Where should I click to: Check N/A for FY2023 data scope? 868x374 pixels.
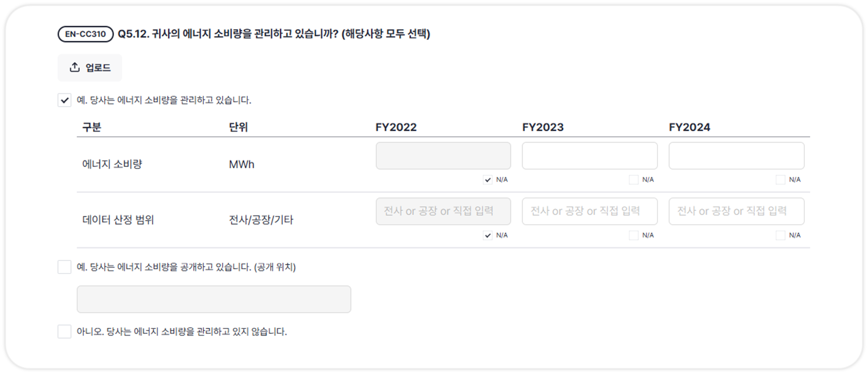coord(634,235)
